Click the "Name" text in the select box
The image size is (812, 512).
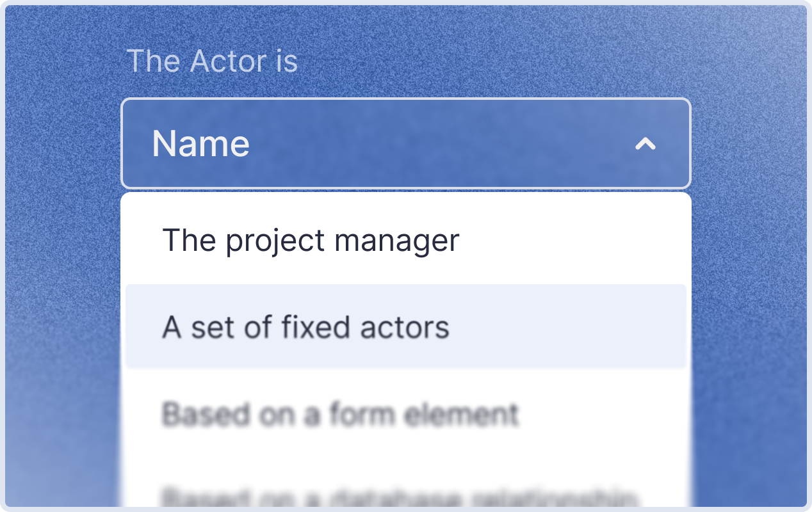tap(200, 143)
